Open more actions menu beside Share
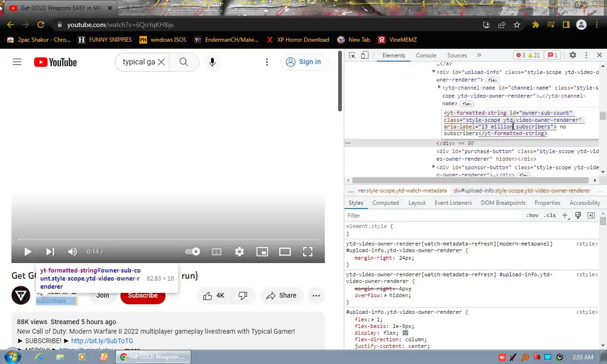 click(316, 296)
